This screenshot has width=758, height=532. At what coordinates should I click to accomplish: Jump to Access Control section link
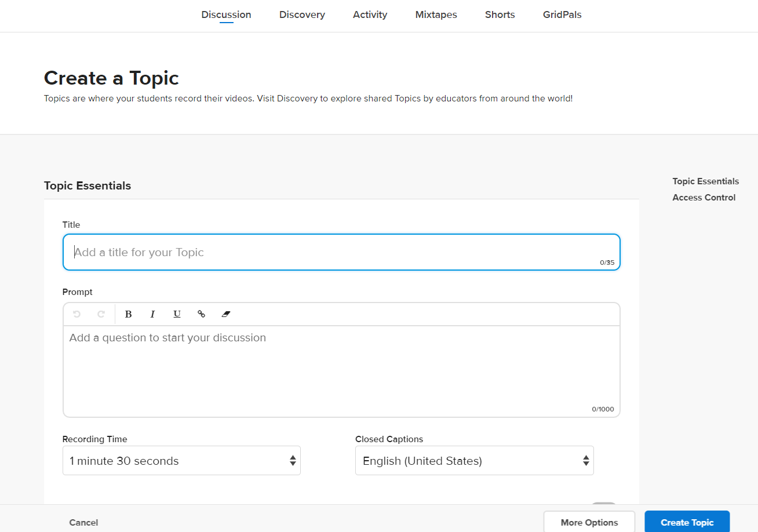704,198
